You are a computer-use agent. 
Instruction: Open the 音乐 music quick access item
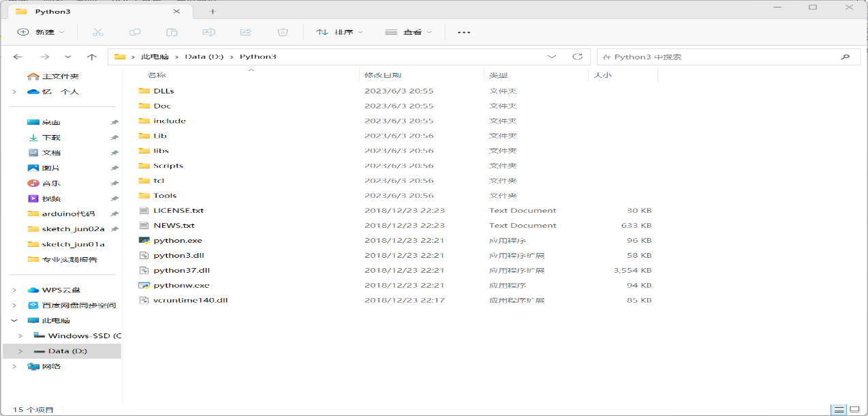pyautogui.click(x=52, y=183)
